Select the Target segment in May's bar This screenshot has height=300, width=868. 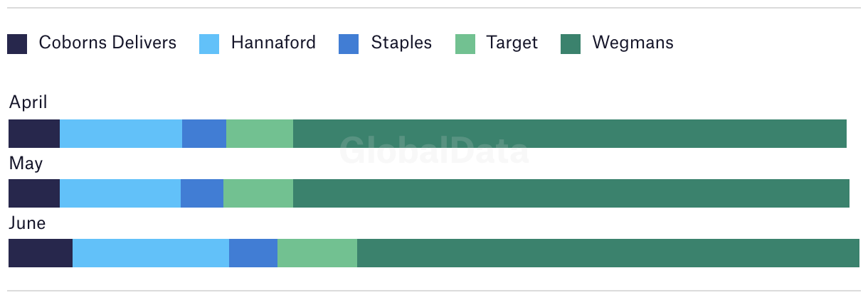(x=258, y=193)
